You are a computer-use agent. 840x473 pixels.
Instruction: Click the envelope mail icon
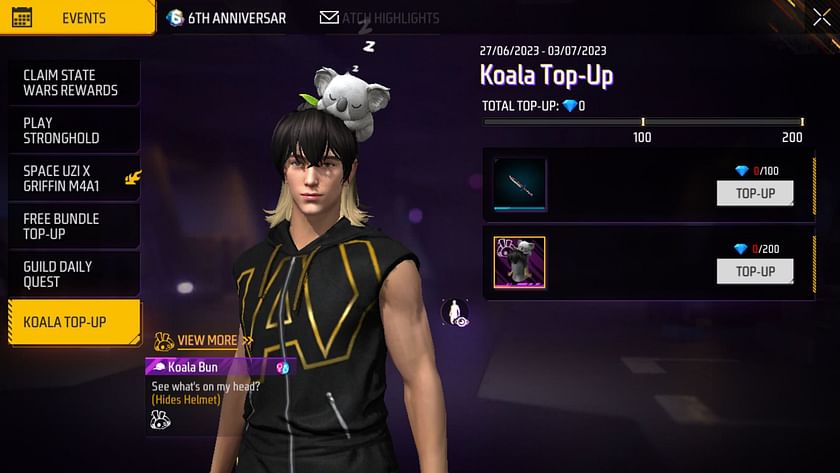point(329,18)
